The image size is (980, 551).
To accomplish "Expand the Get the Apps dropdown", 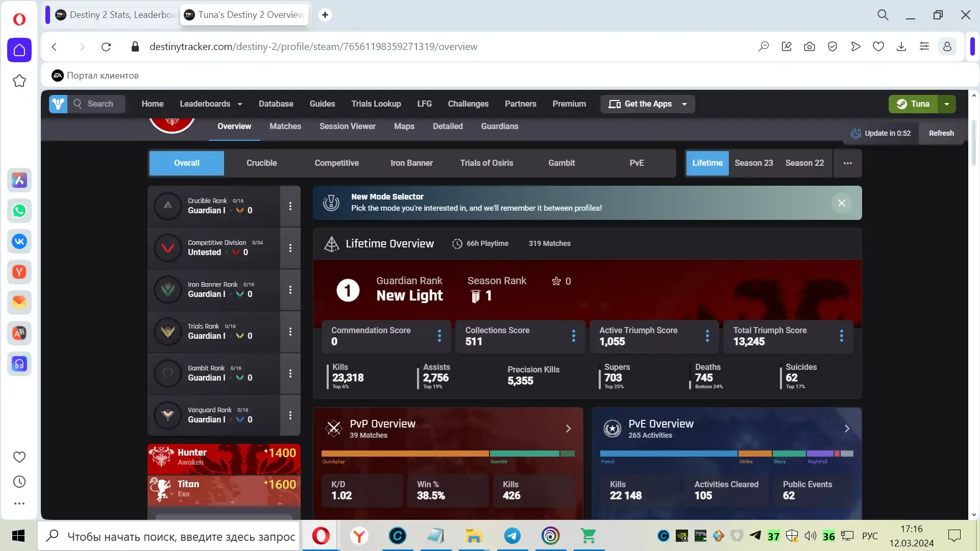I will click(684, 104).
